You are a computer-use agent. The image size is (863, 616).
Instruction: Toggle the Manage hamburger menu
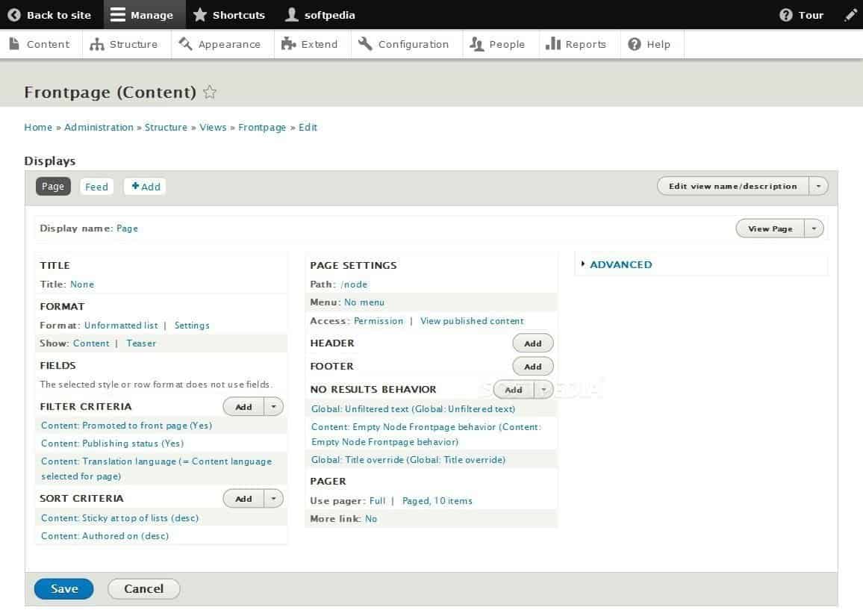[117, 15]
